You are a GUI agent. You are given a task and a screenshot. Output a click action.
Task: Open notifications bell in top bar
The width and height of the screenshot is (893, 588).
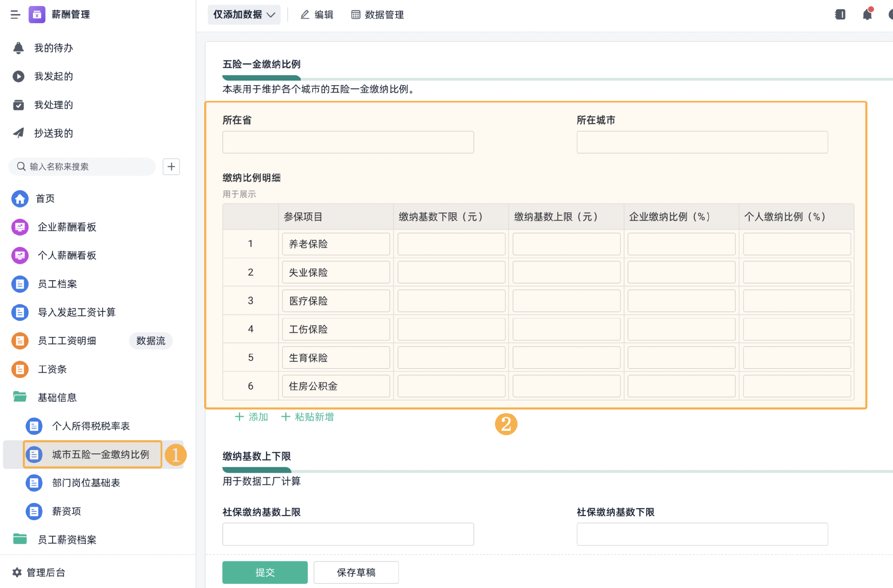click(x=867, y=14)
